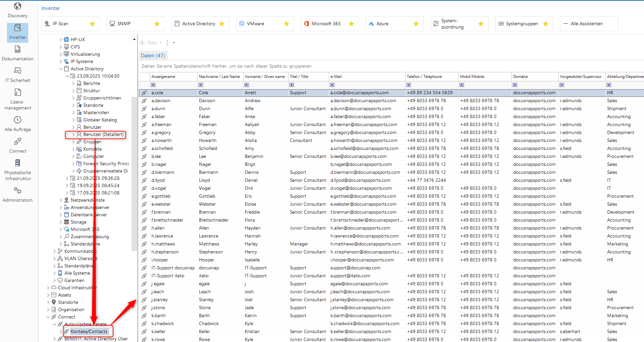This screenshot has width=644, height=342.
Task: Collapse the Active Directory tree node
Action: pos(61,69)
